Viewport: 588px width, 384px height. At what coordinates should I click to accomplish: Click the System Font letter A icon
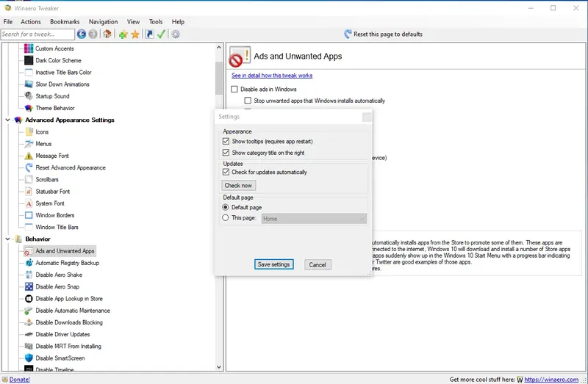[29, 203]
